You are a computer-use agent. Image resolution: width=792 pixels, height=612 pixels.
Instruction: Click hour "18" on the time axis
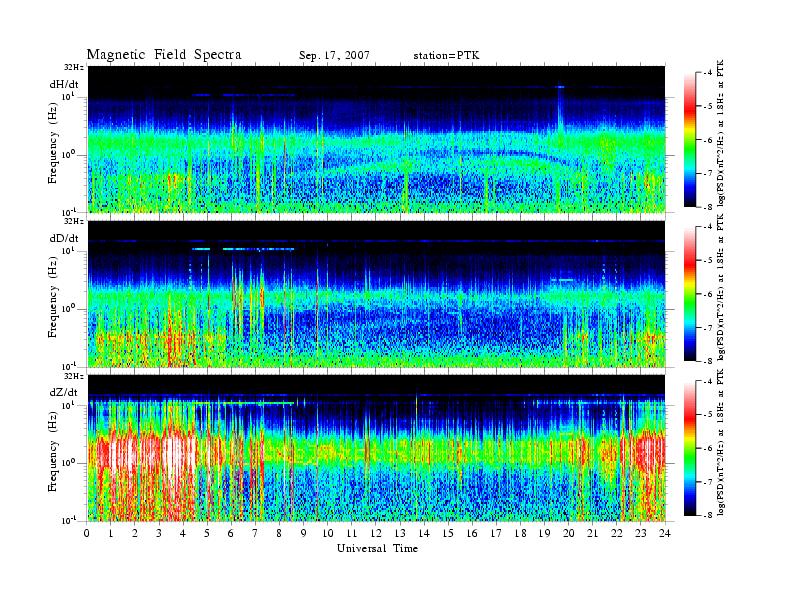tap(520, 533)
